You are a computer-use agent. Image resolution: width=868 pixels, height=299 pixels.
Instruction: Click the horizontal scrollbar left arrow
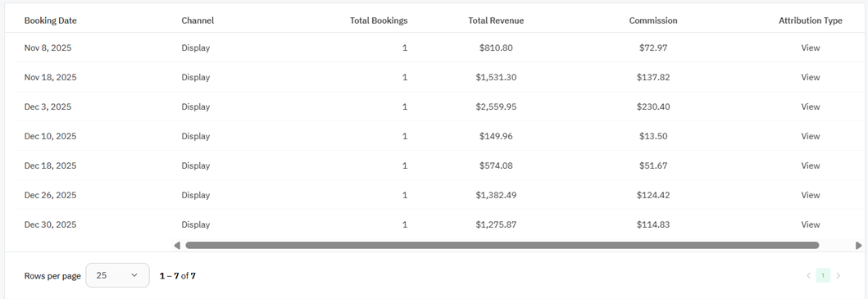click(x=176, y=245)
